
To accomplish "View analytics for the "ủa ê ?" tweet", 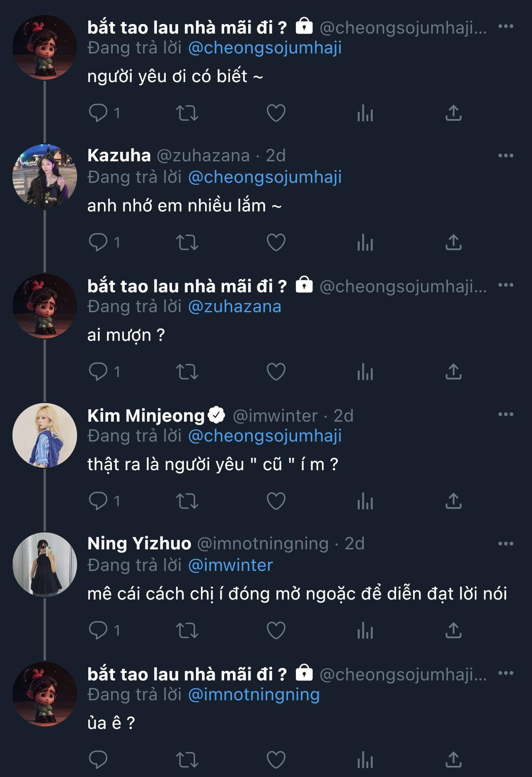I will click(365, 760).
